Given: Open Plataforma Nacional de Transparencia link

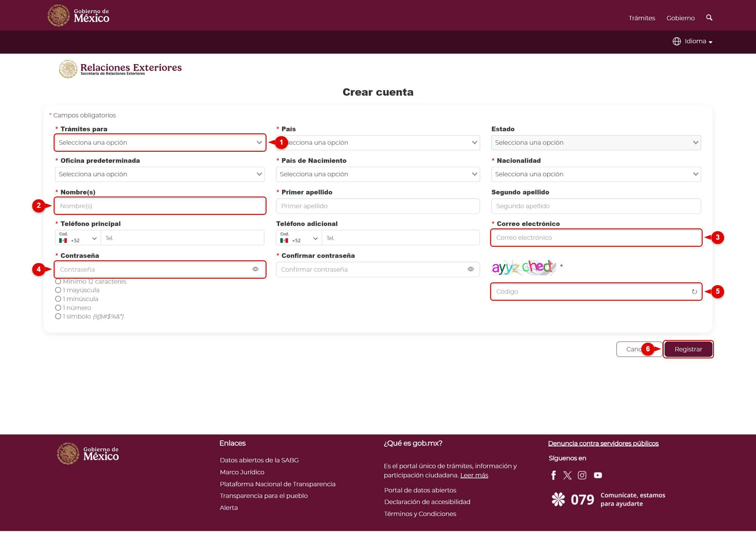Looking at the screenshot, I should coord(277,484).
